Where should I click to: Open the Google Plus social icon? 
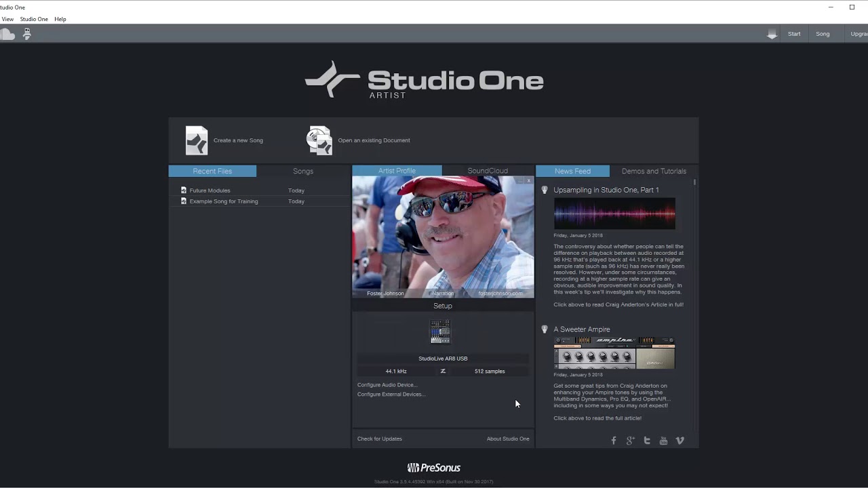click(630, 441)
